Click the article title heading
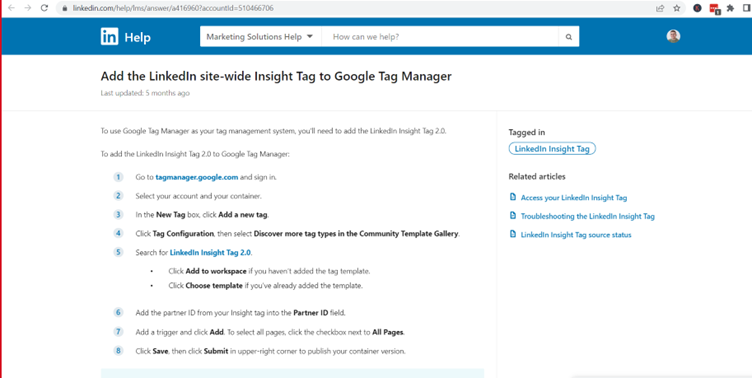The height and width of the screenshot is (378, 752). 276,76
